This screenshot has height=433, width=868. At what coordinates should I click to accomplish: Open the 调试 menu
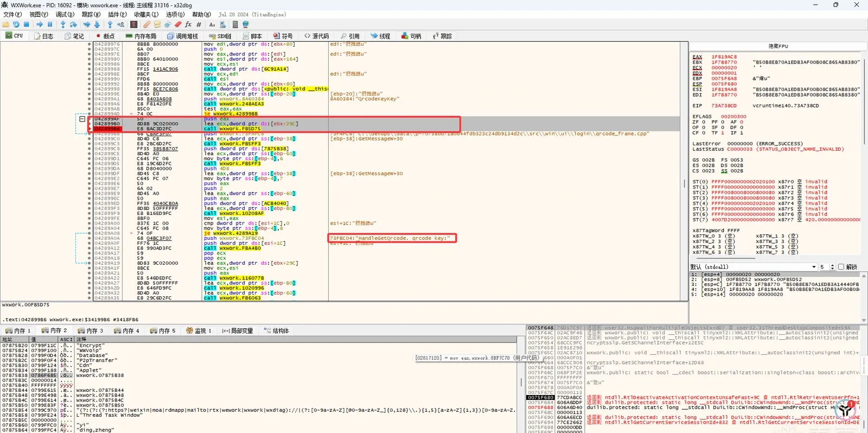click(65, 15)
